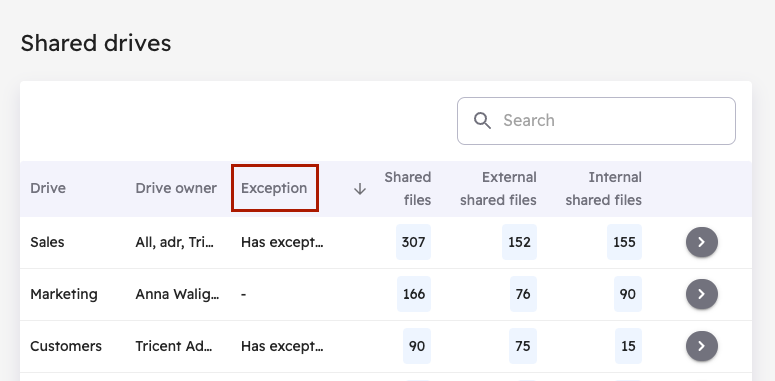Open Customers drive details chevron
775x381 pixels.
701,346
